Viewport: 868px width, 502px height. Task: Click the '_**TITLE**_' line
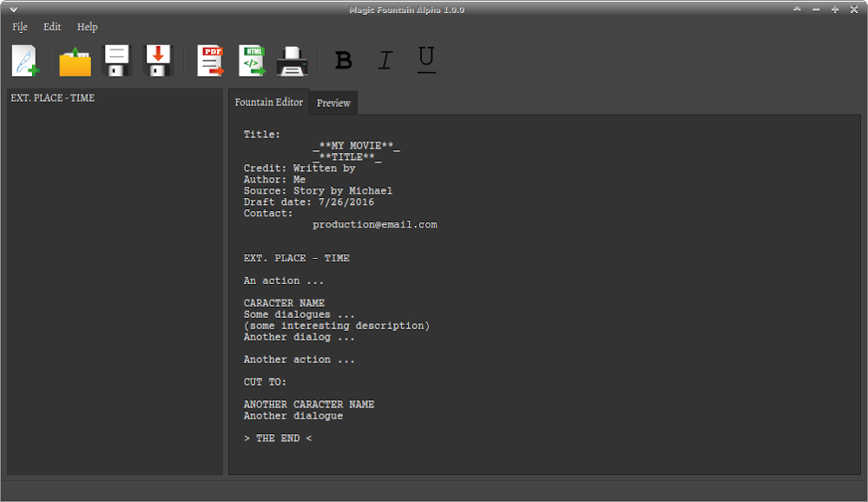click(346, 157)
